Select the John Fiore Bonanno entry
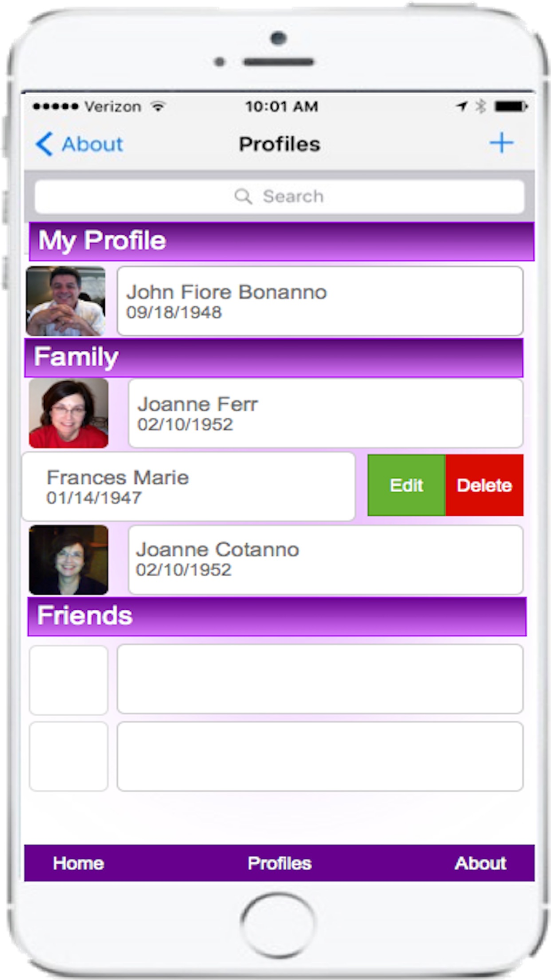Image resolution: width=551 pixels, height=980 pixels. coord(320,301)
